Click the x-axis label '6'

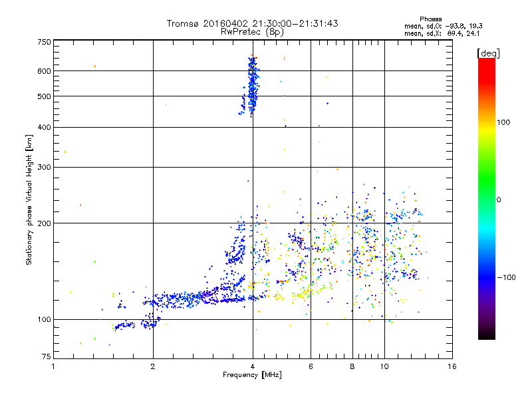pyautogui.click(x=311, y=366)
